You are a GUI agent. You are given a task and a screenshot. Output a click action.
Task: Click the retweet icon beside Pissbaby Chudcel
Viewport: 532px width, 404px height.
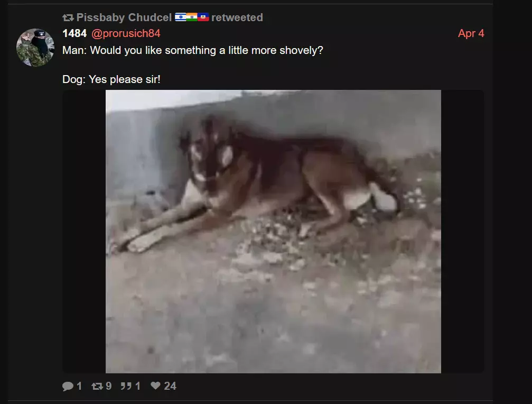click(68, 17)
